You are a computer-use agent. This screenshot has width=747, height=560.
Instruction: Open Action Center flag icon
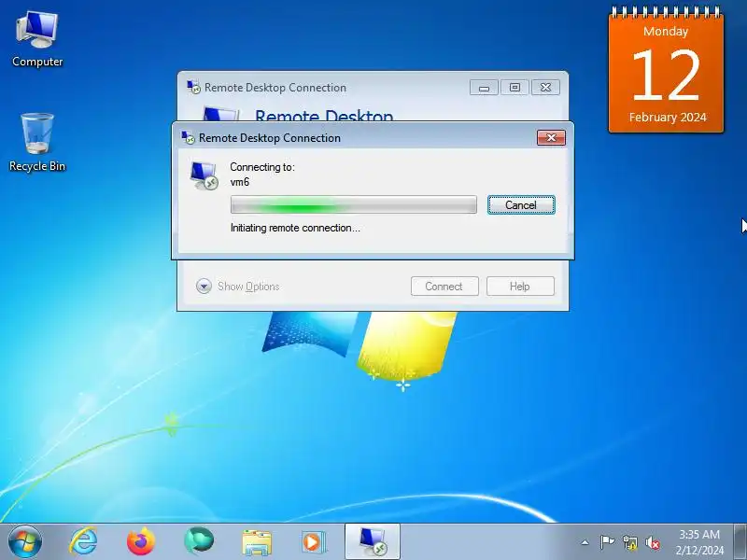pyautogui.click(x=607, y=542)
